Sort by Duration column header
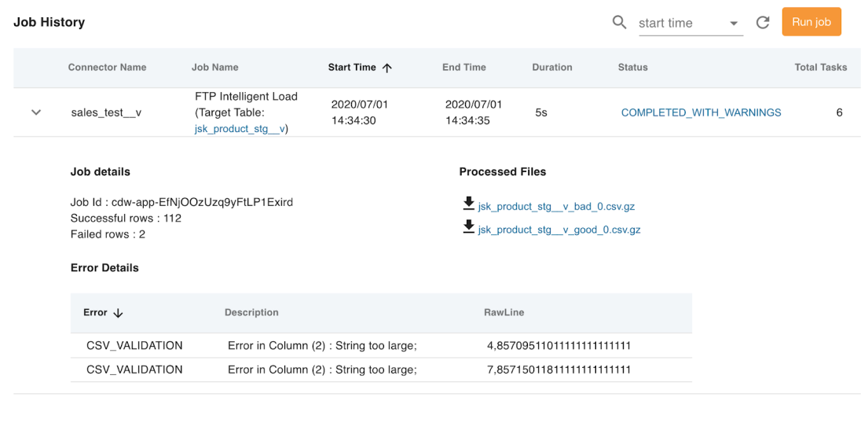Screen dimensions: 868x423 click(x=551, y=68)
